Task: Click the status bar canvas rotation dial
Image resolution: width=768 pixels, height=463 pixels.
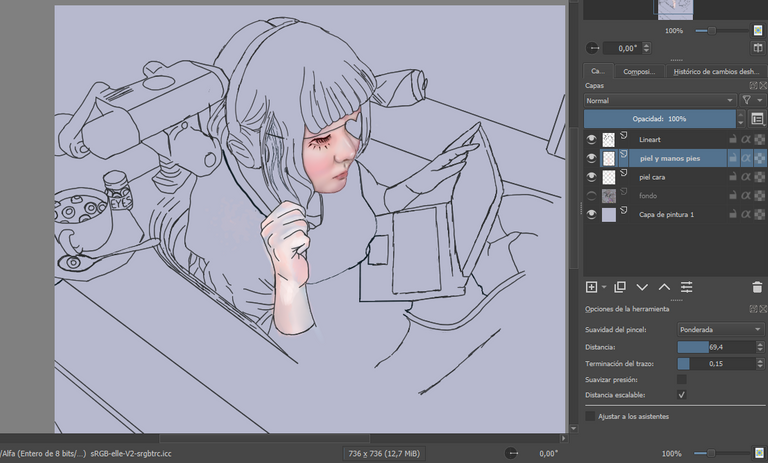Action: point(512,453)
